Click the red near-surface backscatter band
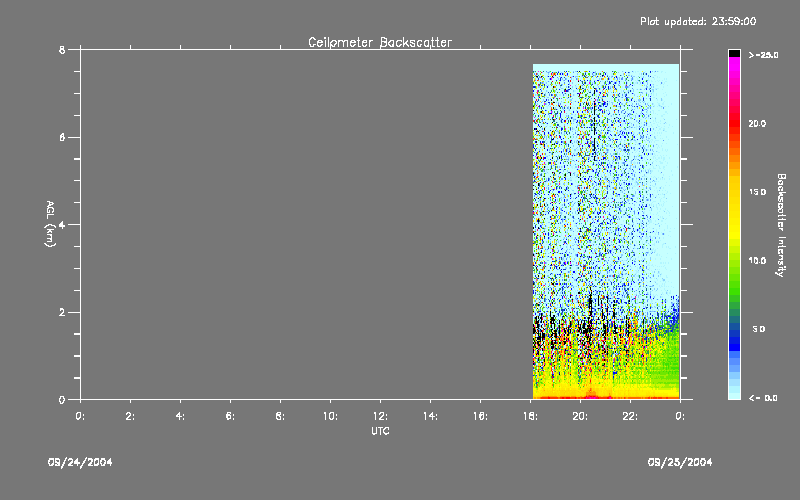Screen dimensions: 800x500 pos(606,396)
